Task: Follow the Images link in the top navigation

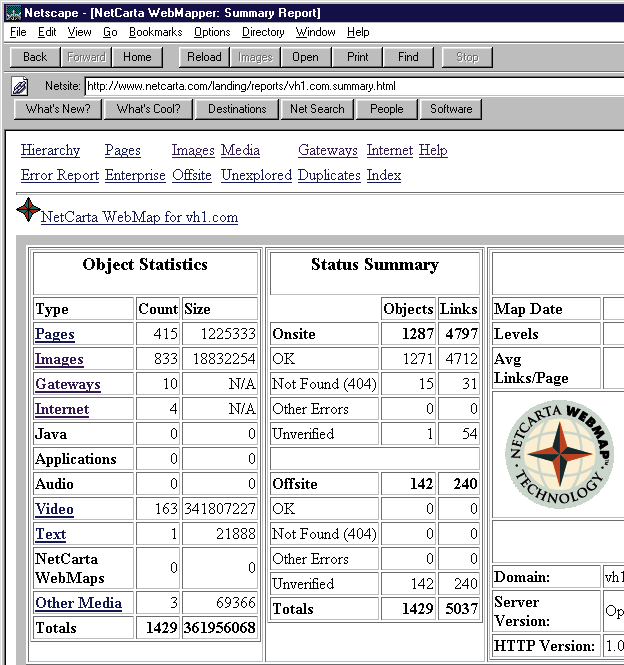Action: (193, 151)
